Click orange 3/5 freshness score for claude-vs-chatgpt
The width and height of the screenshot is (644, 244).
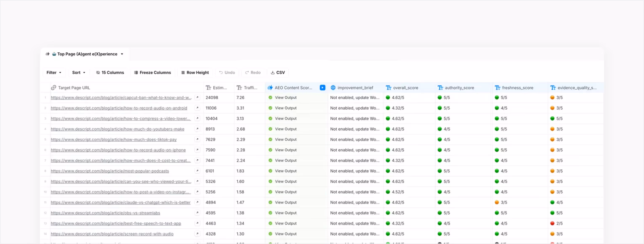pyautogui.click(x=497, y=202)
